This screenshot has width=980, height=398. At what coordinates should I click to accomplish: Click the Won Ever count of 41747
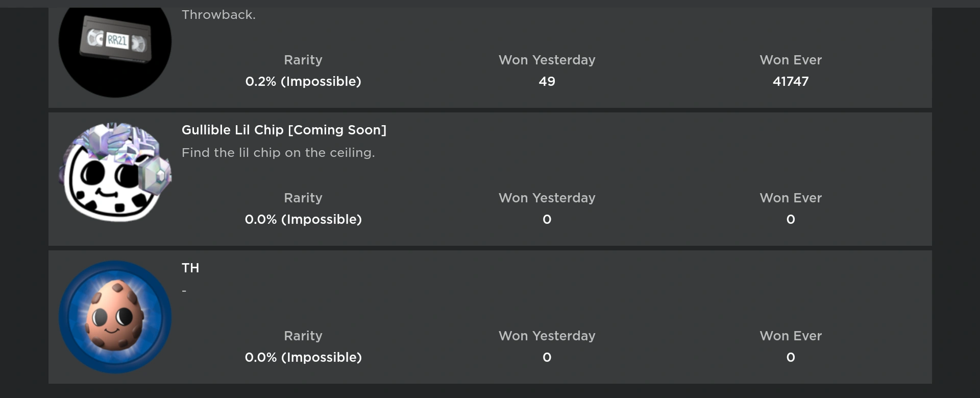[790, 81]
